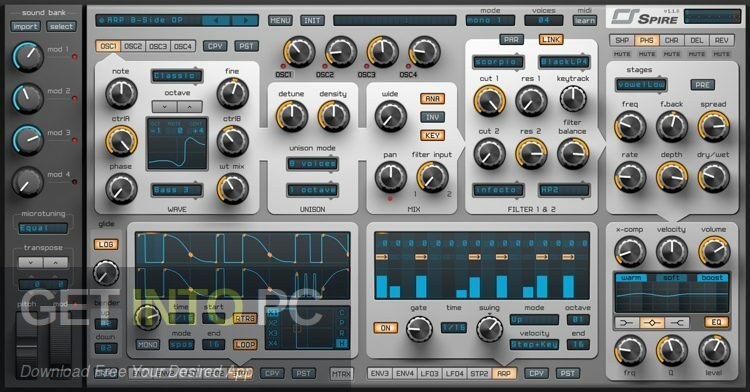This screenshot has width=750, height=392.
Task: Open the Bass 3 wave selector
Action: 176,190
